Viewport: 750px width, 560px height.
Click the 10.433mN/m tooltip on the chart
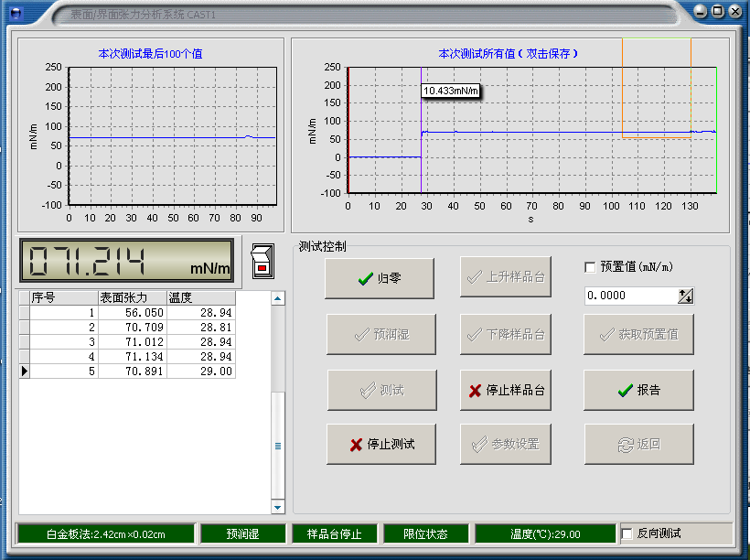coord(451,91)
